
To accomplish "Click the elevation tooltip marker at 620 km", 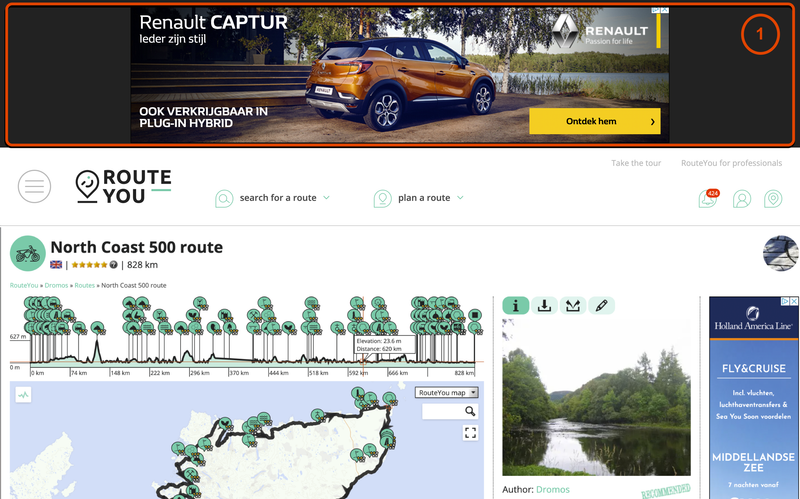I will click(363, 361).
